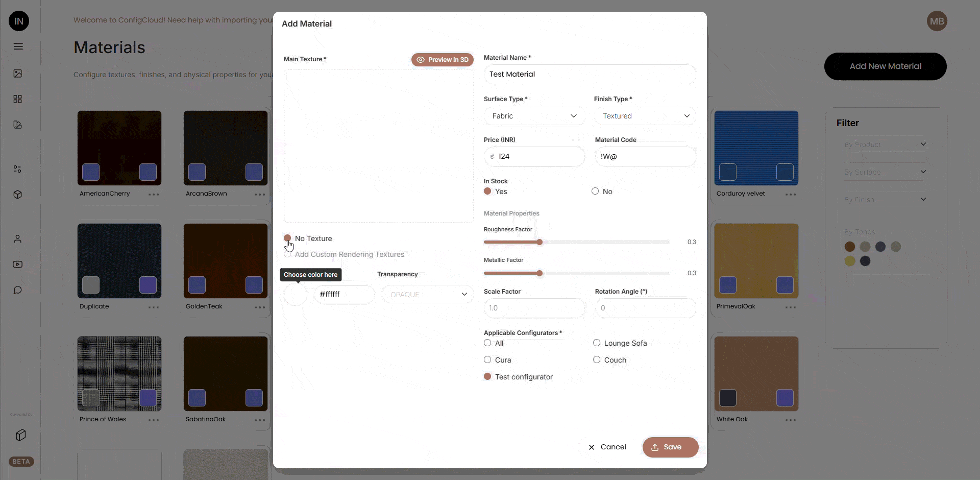
Task: Open the chat support sidebar icon
Action: click(18, 290)
